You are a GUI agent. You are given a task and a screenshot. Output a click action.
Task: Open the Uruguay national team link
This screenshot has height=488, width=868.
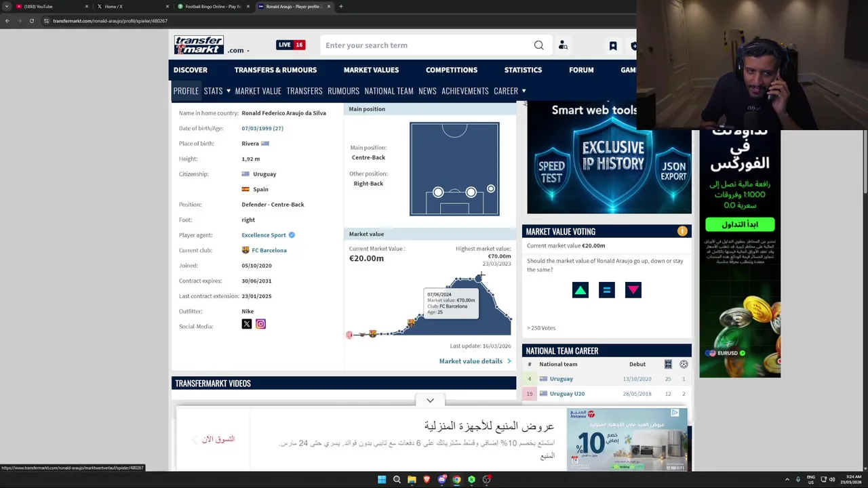[561, 379]
